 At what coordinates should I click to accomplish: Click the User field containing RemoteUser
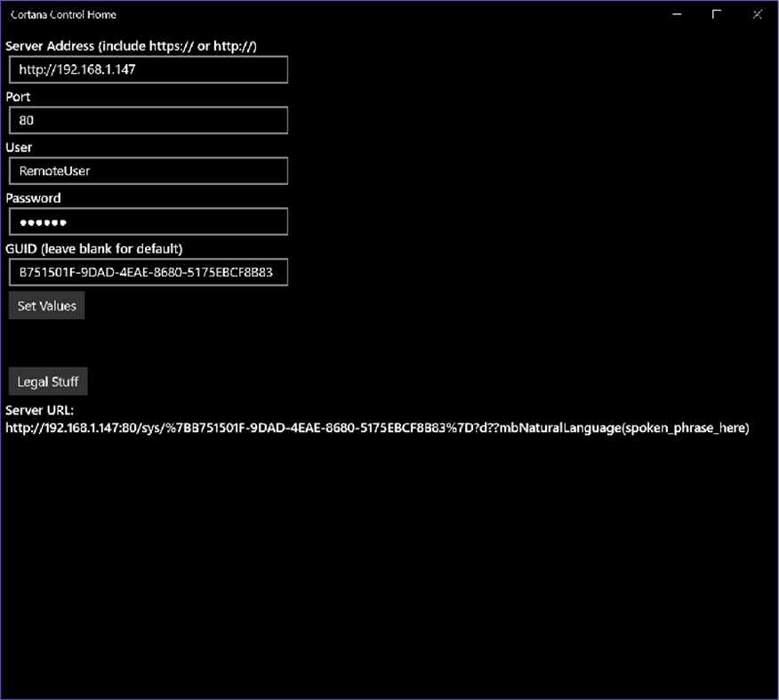tap(147, 171)
